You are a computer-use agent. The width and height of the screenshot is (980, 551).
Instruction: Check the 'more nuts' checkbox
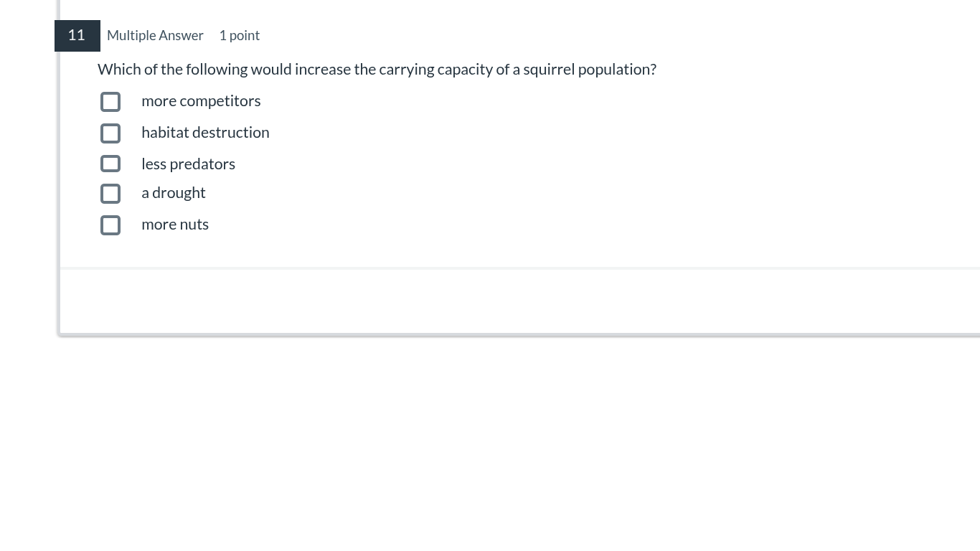tap(110, 225)
